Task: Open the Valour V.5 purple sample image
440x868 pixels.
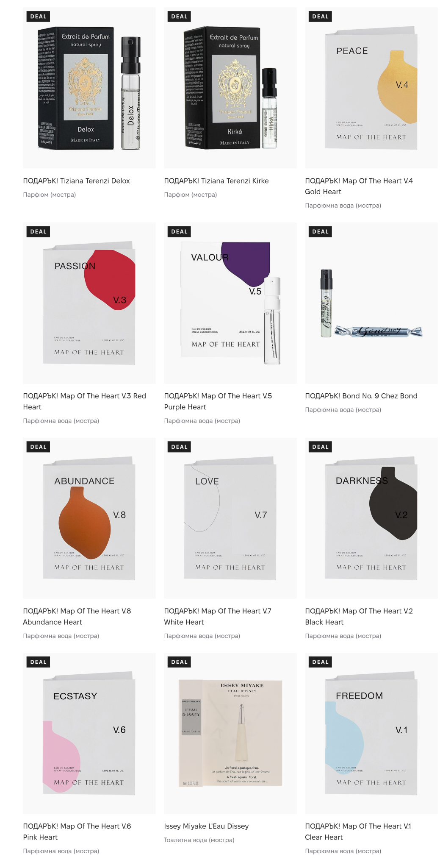Action: tap(230, 303)
